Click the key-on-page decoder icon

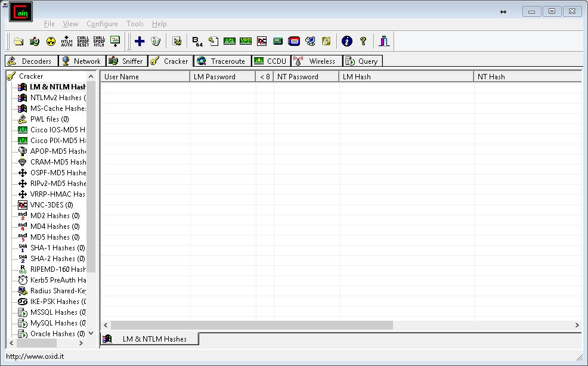213,41
